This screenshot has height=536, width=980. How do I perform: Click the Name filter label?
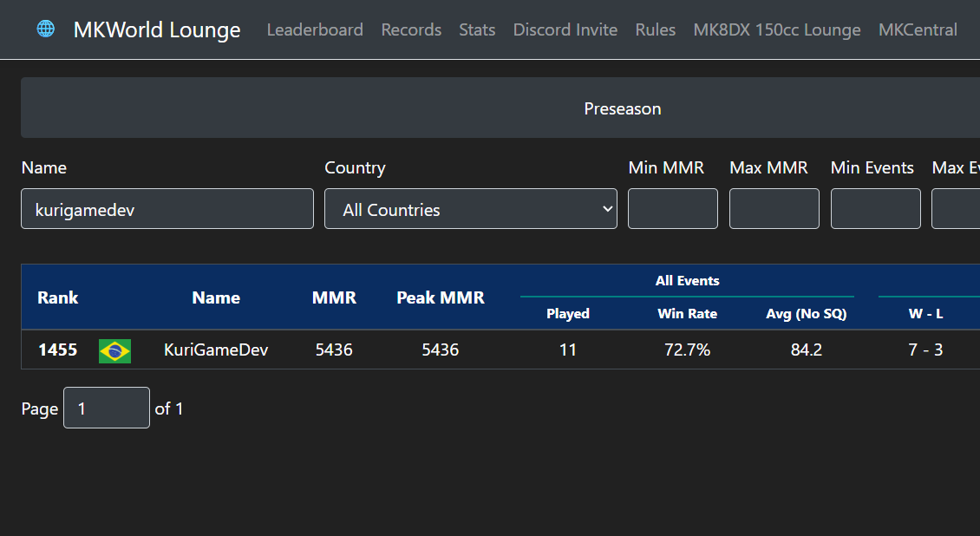(x=43, y=167)
